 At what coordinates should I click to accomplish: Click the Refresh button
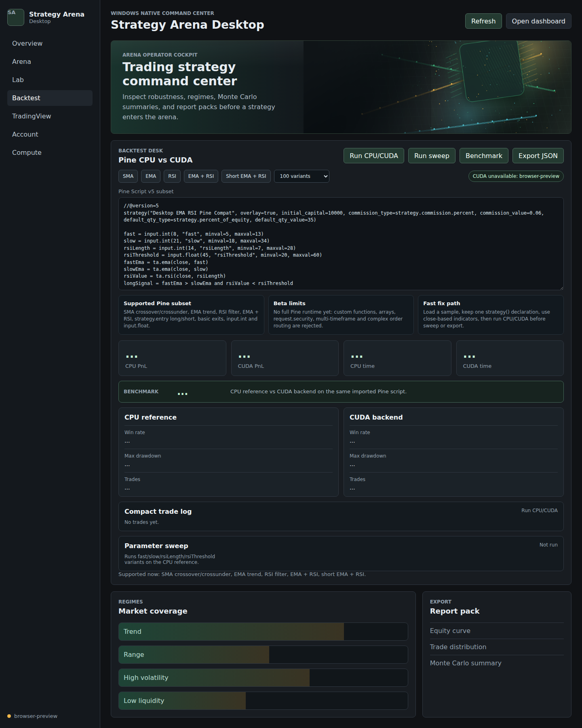click(483, 21)
